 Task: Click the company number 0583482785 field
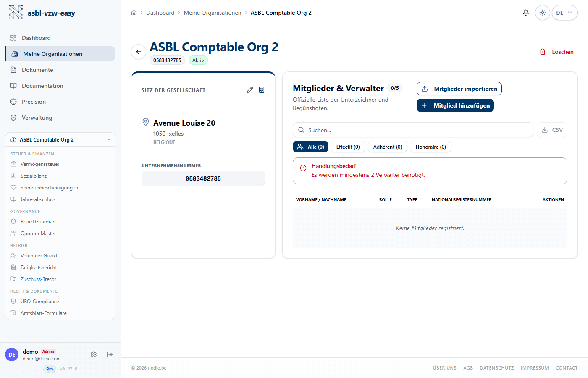click(x=203, y=178)
